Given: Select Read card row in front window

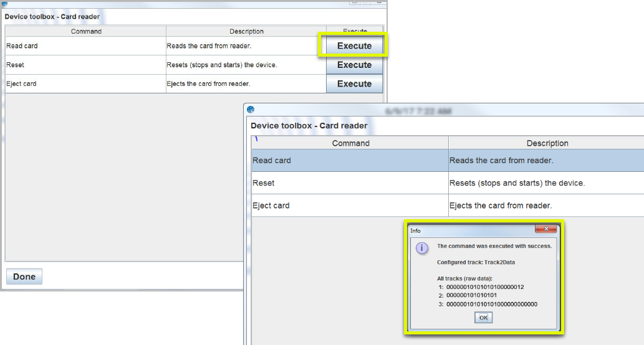Looking at the screenshot, I should (x=448, y=161).
